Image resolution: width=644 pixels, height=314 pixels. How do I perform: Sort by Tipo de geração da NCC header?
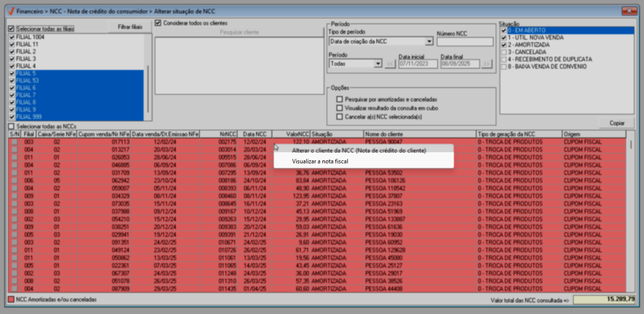(x=519, y=134)
